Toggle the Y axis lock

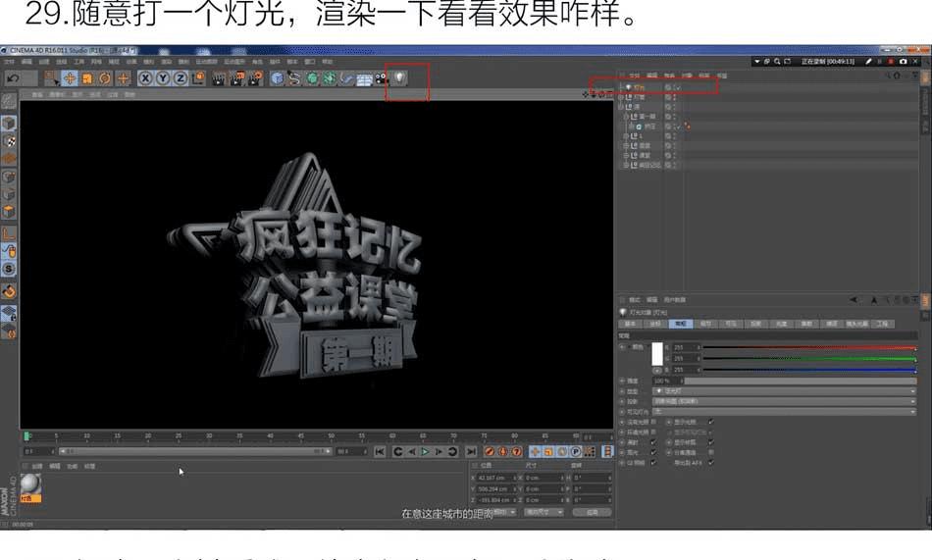[x=163, y=77]
